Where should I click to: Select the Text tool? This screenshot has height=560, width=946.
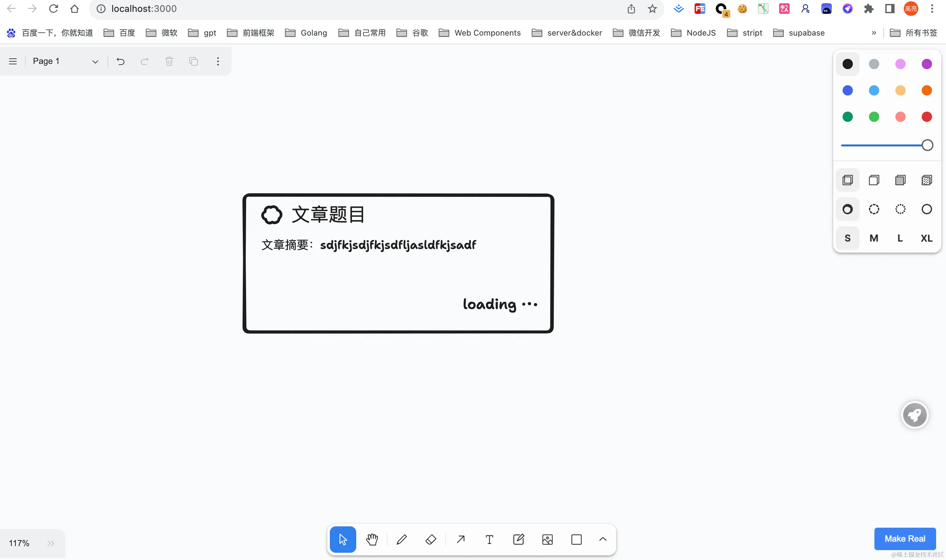coord(489,539)
